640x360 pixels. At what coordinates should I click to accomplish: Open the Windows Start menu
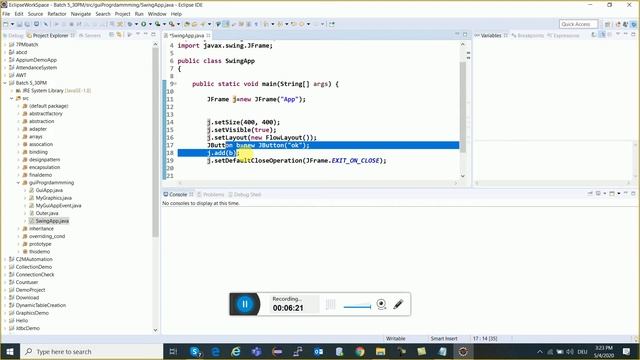[10, 351]
